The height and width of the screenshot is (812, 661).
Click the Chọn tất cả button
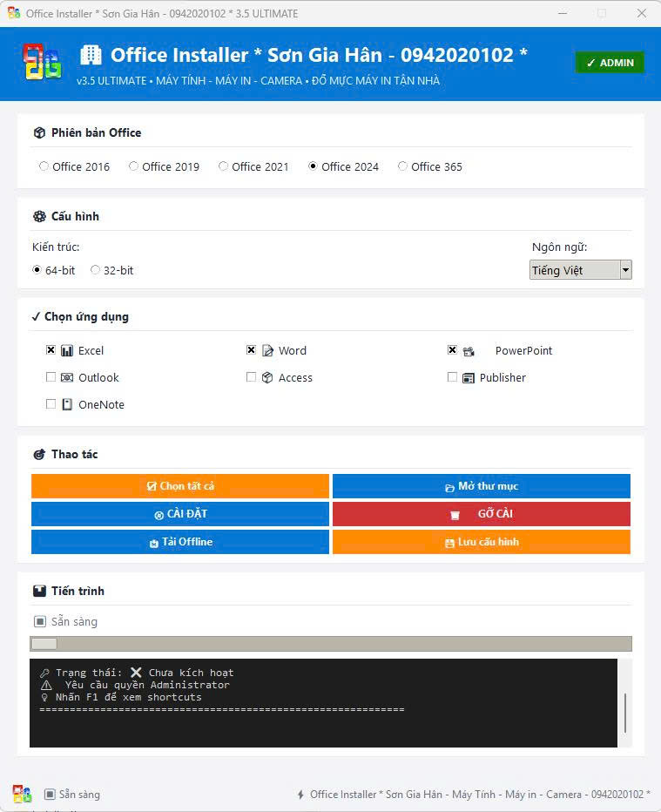180,486
